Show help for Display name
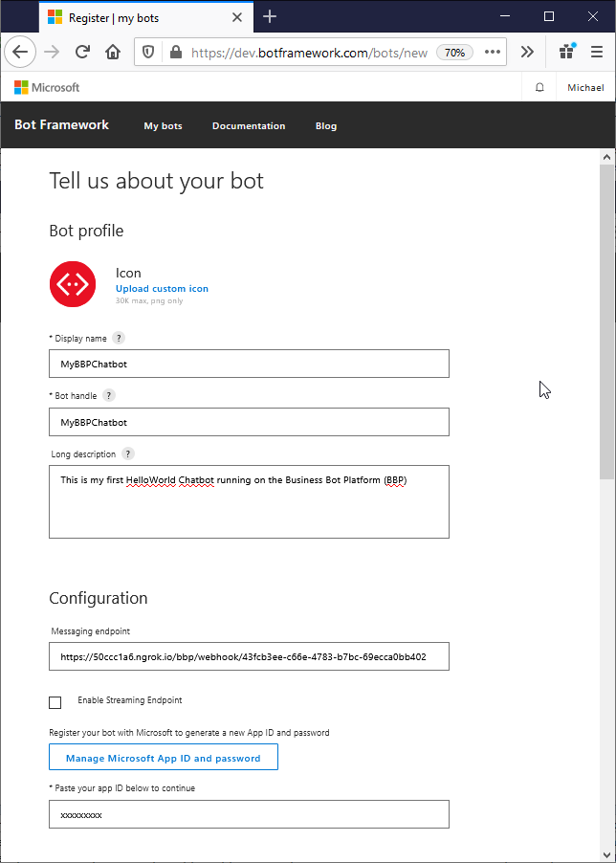This screenshot has height=863, width=616. (119, 338)
